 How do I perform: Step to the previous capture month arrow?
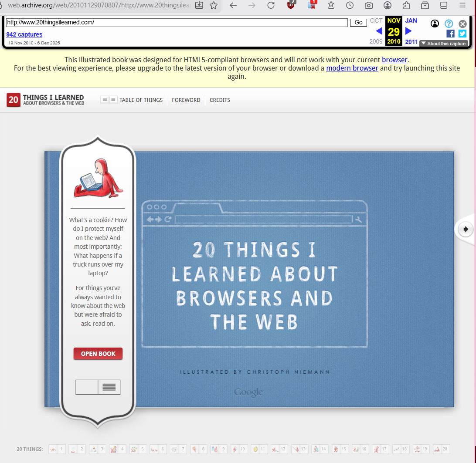(379, 31)
